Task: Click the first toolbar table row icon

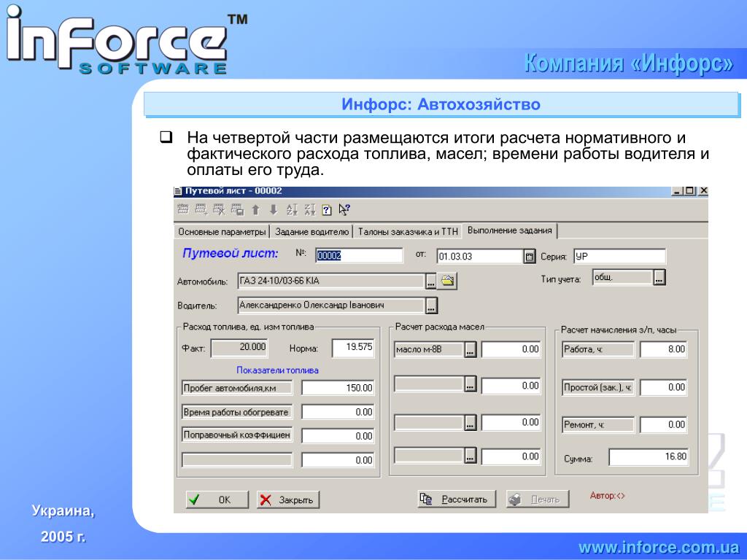Action: (183, 209)
